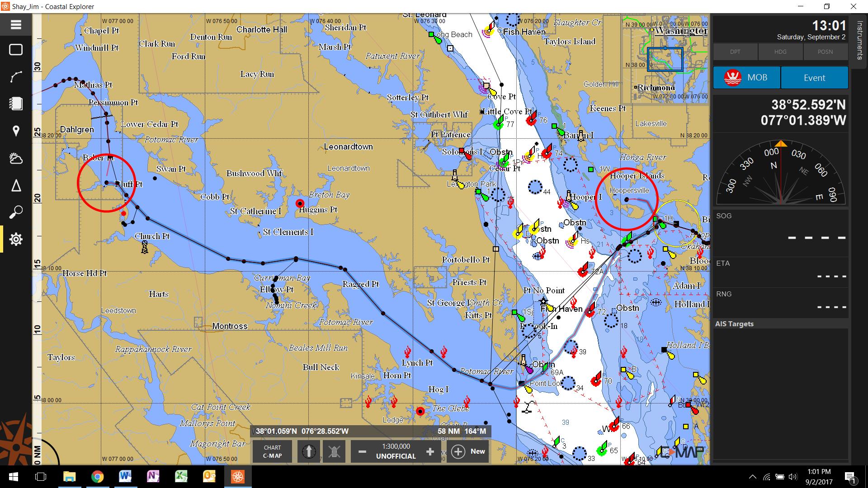Click the Pt No Point map label
This screenshot has width=868, height=488.
[x=544, y=291]
